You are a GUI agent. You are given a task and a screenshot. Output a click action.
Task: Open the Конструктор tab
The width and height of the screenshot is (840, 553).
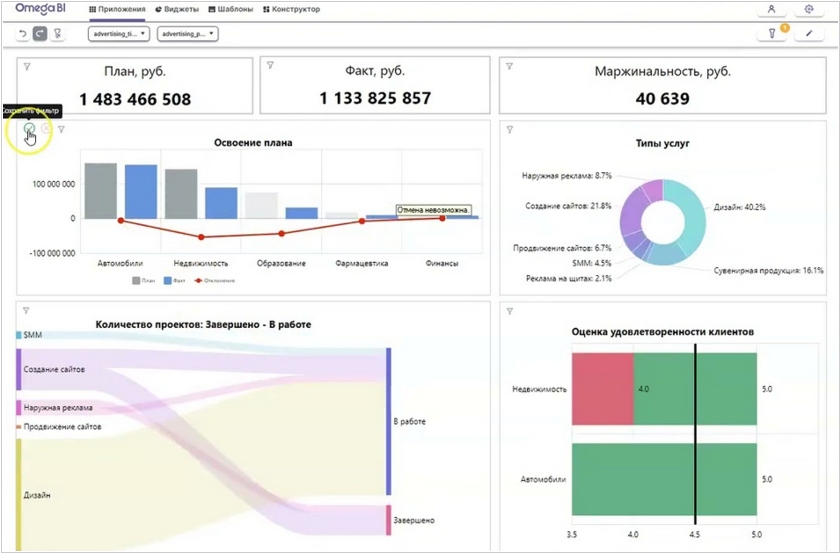click(291, 9)
